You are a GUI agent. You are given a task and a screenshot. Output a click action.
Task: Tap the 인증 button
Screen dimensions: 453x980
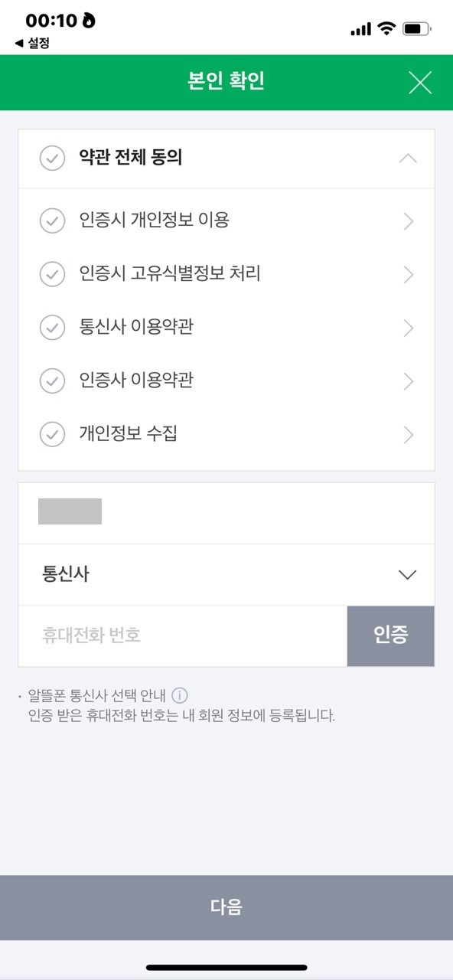click(391, 636)
